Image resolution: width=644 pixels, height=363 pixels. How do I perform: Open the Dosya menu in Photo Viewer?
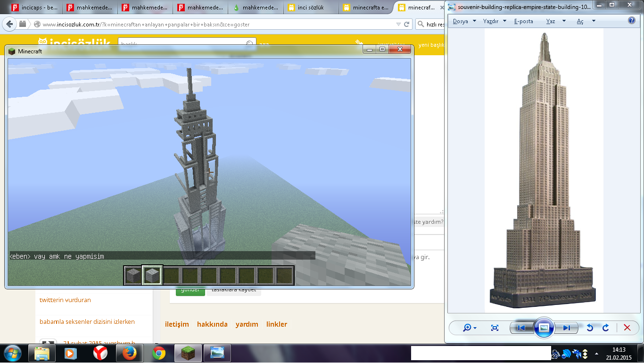pos(464,21)
